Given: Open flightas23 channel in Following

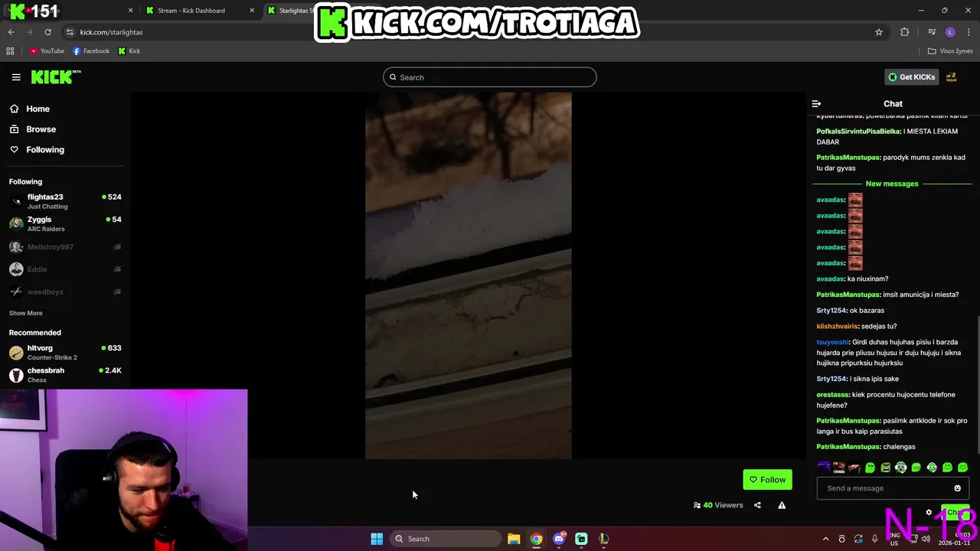Looking at the screenshot, I should tap(65, 201).
